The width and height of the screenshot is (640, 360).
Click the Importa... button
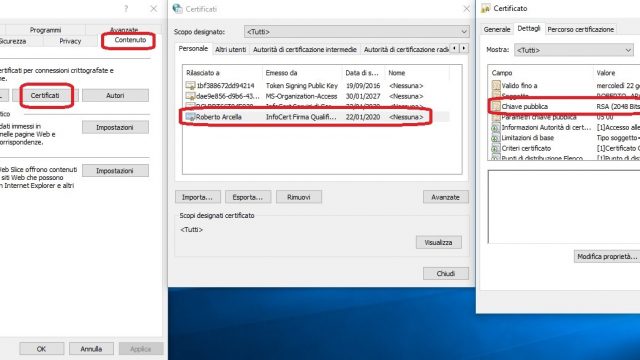[198, 197]
